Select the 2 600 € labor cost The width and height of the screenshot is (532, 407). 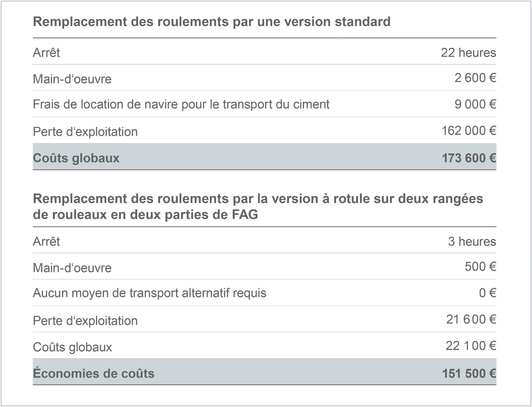pyautogui.click(x=475, y=78)
